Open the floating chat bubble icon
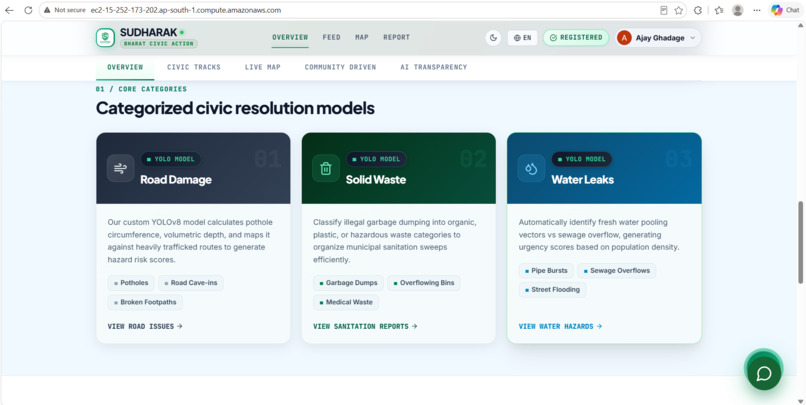The image size is (806, 405). click(x=764, y=373)
